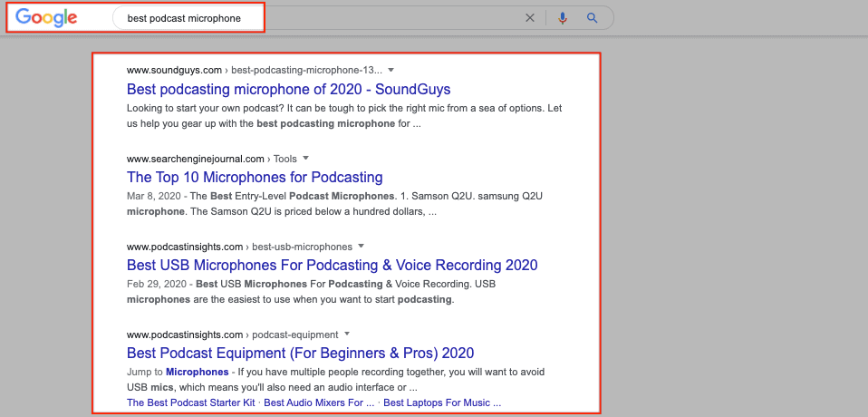This screenshot has width=868, height=417.
Task: Open 'Best Podcast Equipment (For Beginners & Pros) 2020'
Action: 300,353
